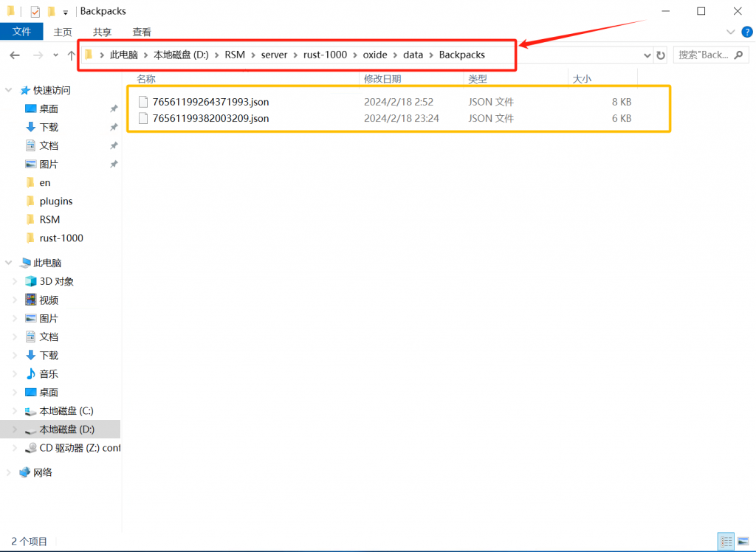Open the help question mark icon
Image resolution: width=756 pixels, height=552 pixels.
(745, 32)
